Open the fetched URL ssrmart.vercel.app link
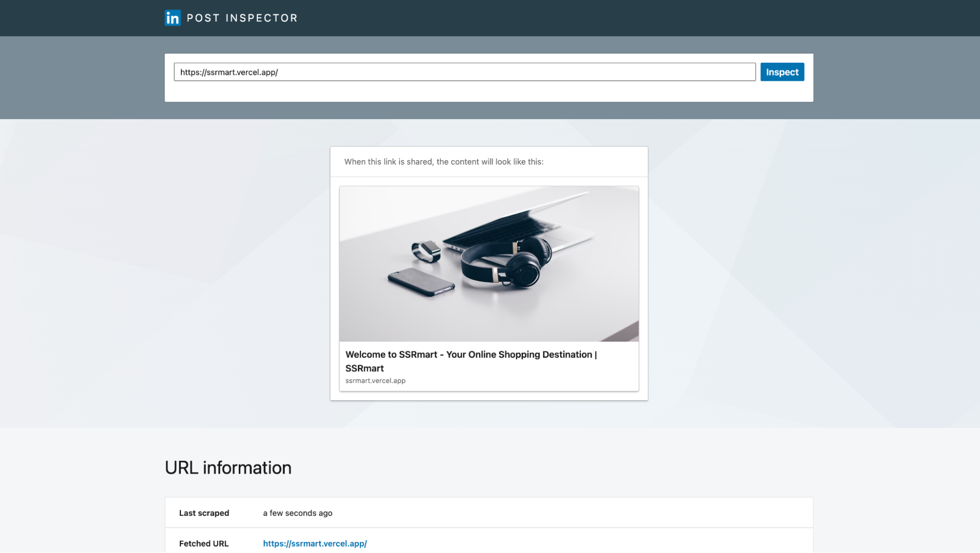This screenshot has width=980, height=553. [x=315, y=543]
